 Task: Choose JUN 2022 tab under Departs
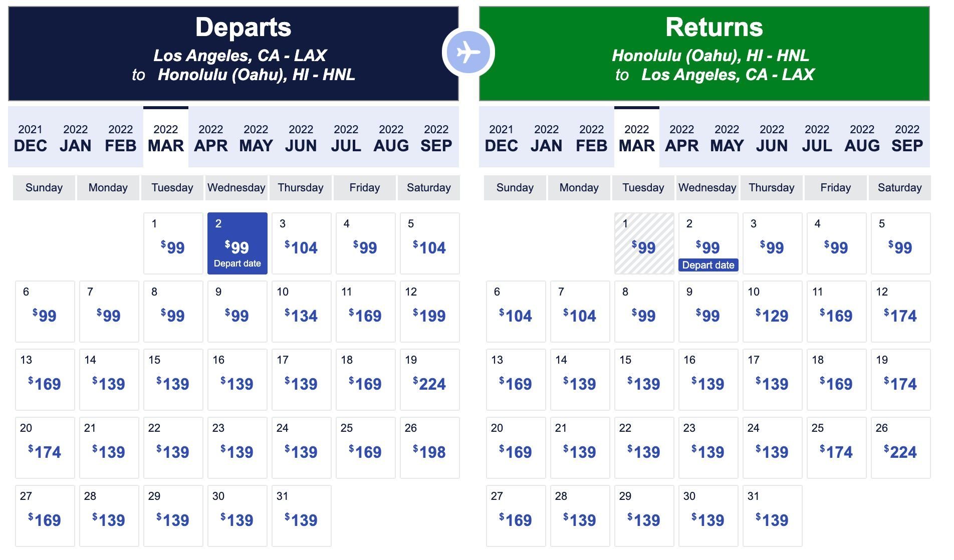301,138
